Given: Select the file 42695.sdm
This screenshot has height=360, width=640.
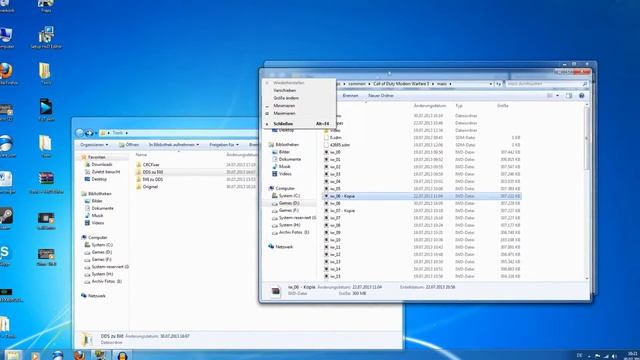Looking at the screenshot, I should coord(340,145).
